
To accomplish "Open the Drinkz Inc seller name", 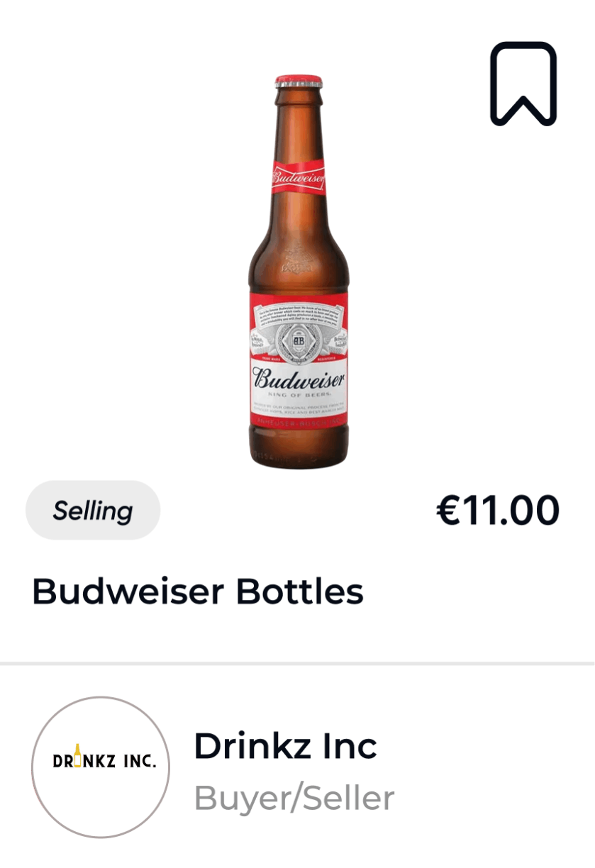I will (285, 746).
